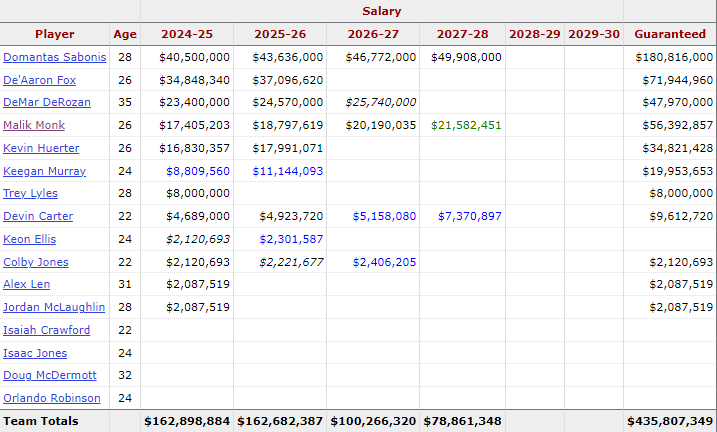Select Sabonis 2027-28 salary $49,908,000
This screenshot has height=432, width=717.
(x=466, y=57)
